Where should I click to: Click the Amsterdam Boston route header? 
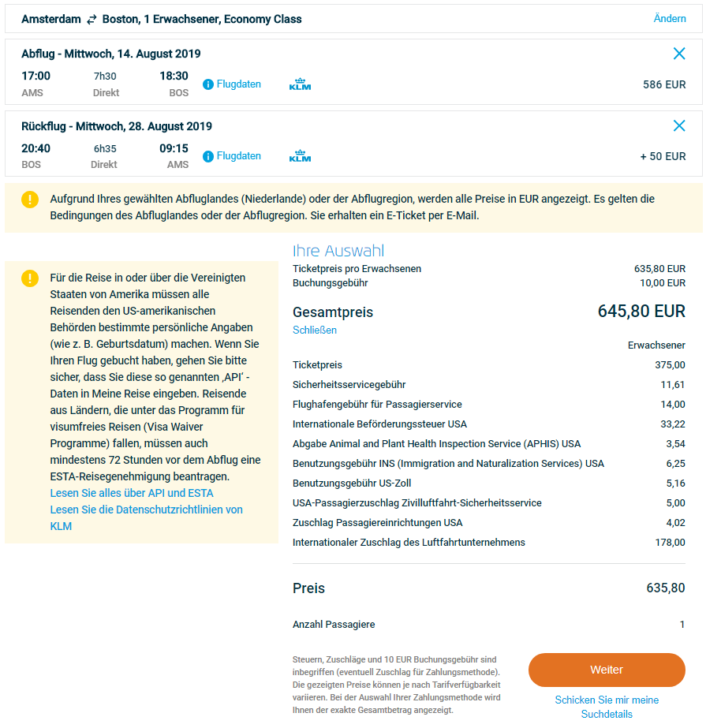coord(158,17)
